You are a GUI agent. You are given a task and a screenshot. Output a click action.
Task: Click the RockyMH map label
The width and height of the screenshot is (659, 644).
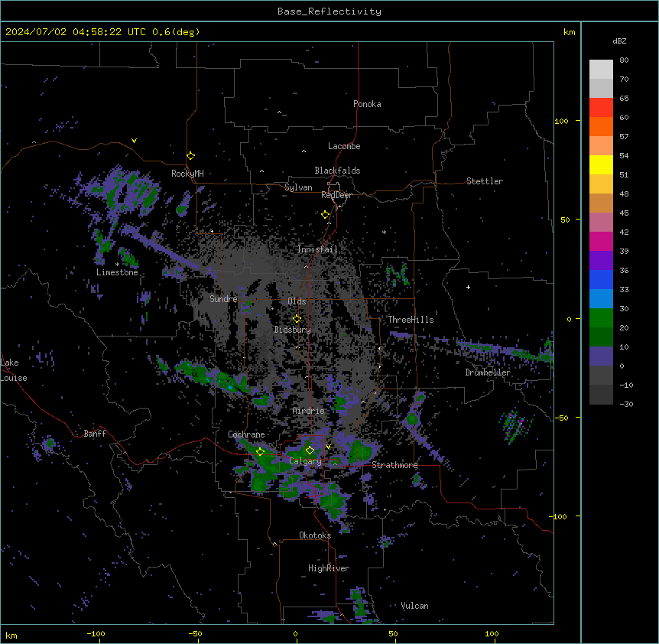pos(187,174)
